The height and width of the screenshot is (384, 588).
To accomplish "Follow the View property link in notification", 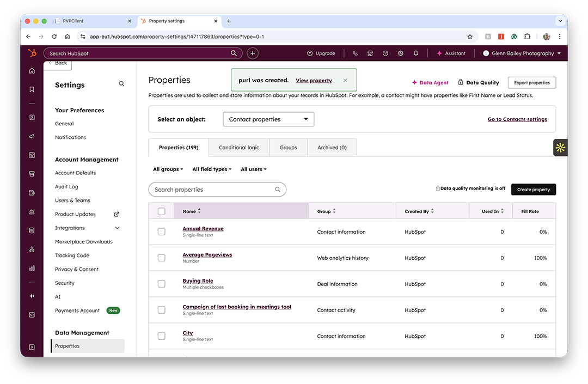I will point(314,81).
